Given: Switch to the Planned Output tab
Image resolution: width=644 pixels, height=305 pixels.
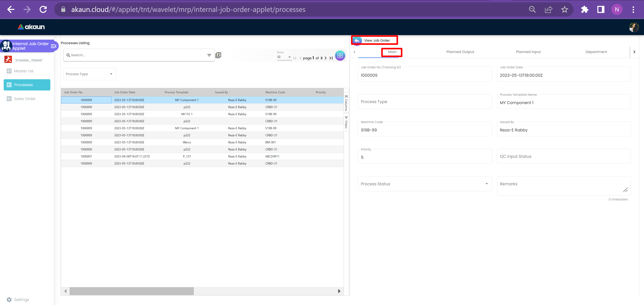Looking at the screenshot, I should pos(460,52).
